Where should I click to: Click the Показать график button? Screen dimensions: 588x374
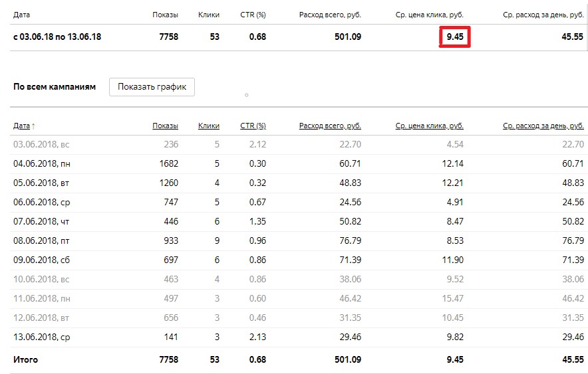point(152,87)
